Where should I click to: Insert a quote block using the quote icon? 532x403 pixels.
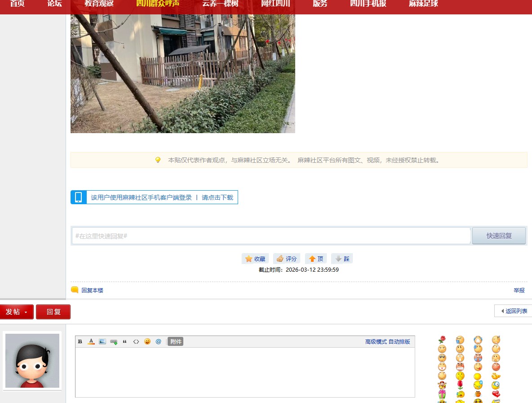pyautogui.click(x=125, y=342)
